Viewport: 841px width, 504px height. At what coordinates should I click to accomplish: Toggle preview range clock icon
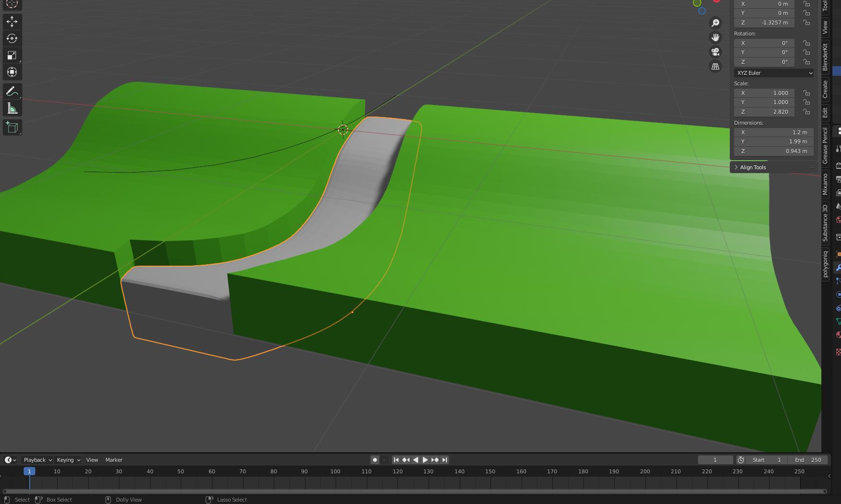point(741,460)
